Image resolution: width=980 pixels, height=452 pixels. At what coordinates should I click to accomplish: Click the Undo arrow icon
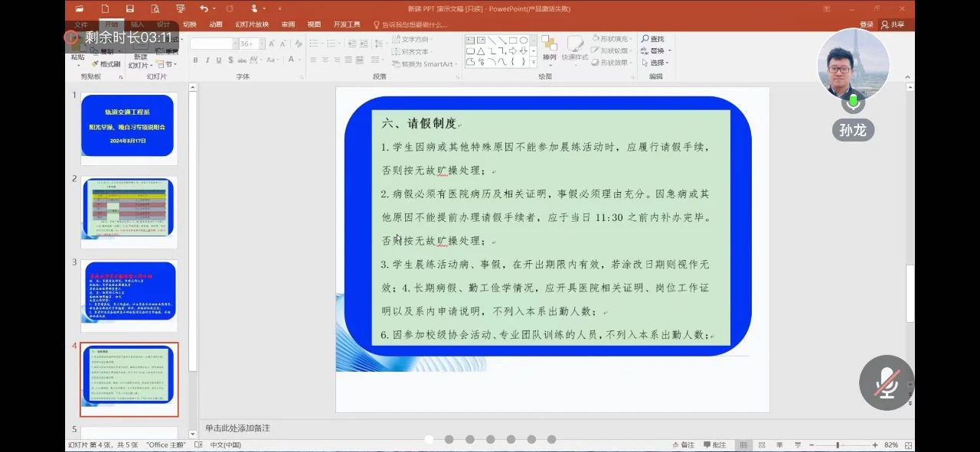pyautogui.click(x=204, y=8)
